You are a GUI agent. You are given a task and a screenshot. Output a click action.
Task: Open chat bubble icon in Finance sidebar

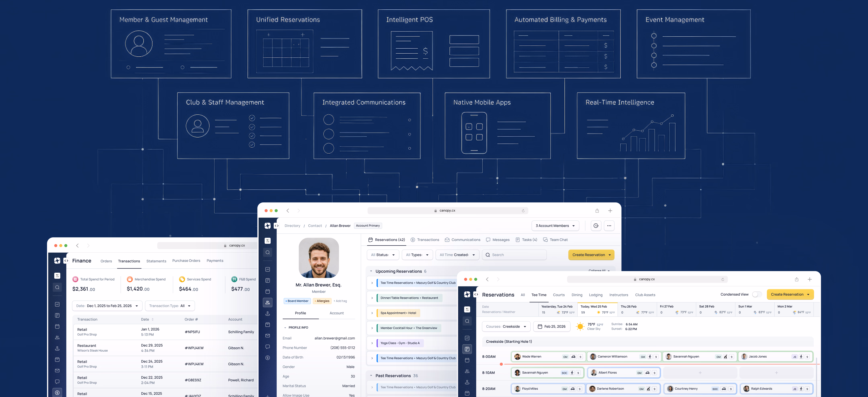coord(57,382)
